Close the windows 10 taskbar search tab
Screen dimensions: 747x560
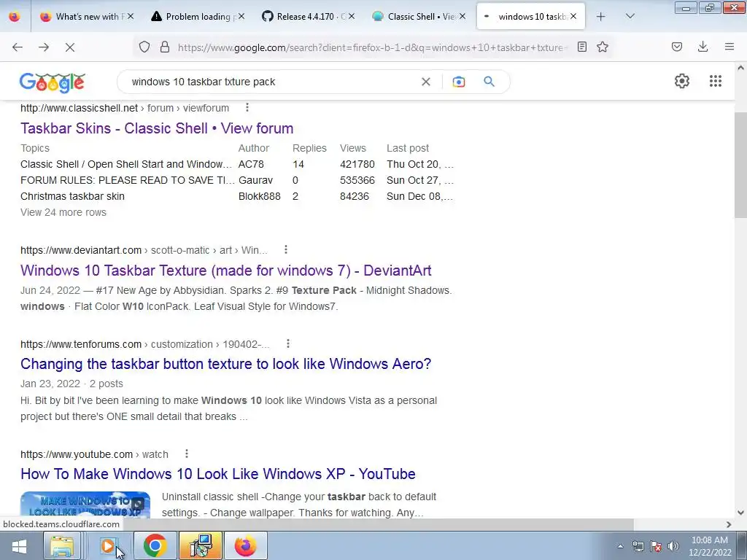coord(573,17)
